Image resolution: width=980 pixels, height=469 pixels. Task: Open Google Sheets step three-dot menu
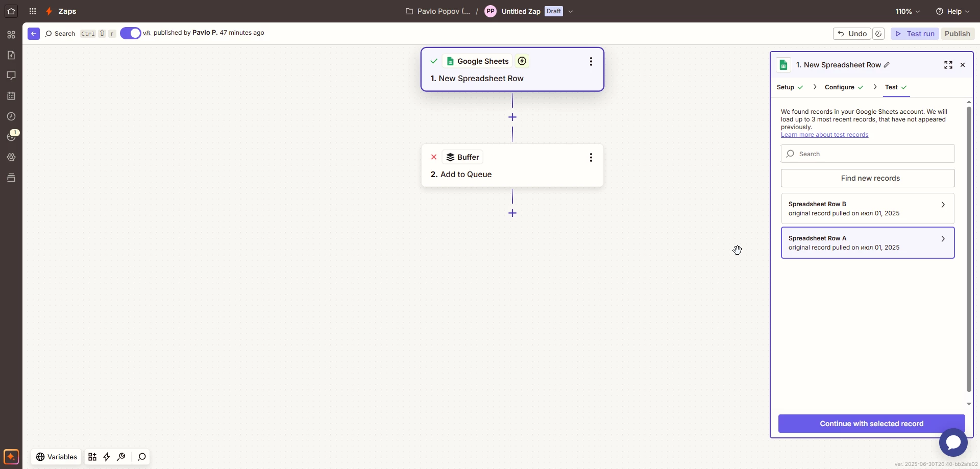click(591, 61)
